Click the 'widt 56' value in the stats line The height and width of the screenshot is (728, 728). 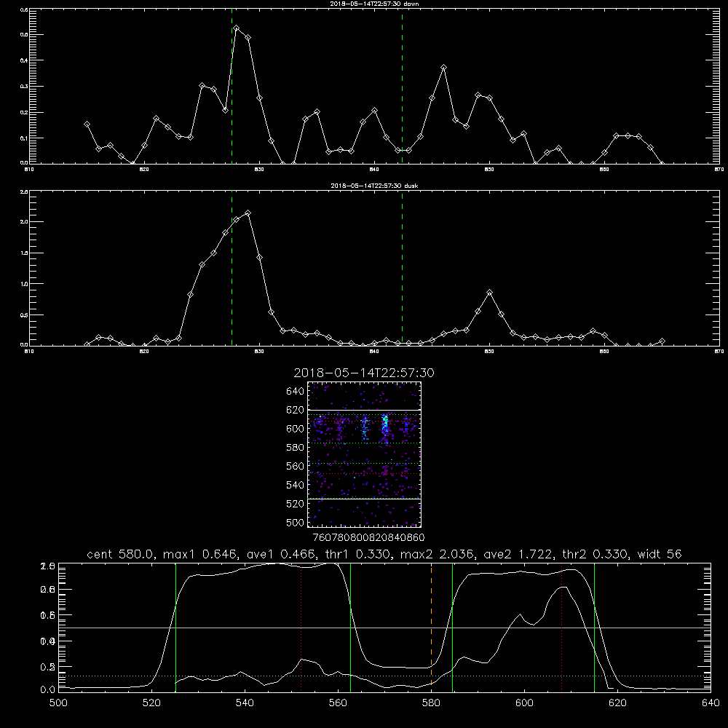tap(660, 554)
